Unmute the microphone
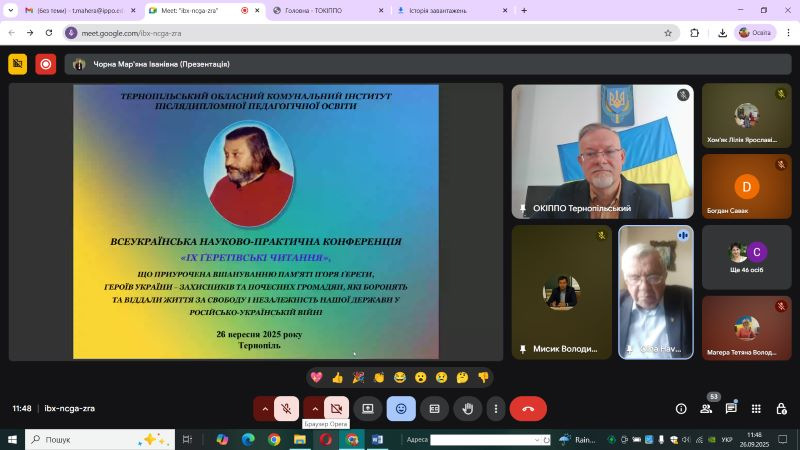The width and height of the screenshot is (800, 450). click(x=286, y=408)
